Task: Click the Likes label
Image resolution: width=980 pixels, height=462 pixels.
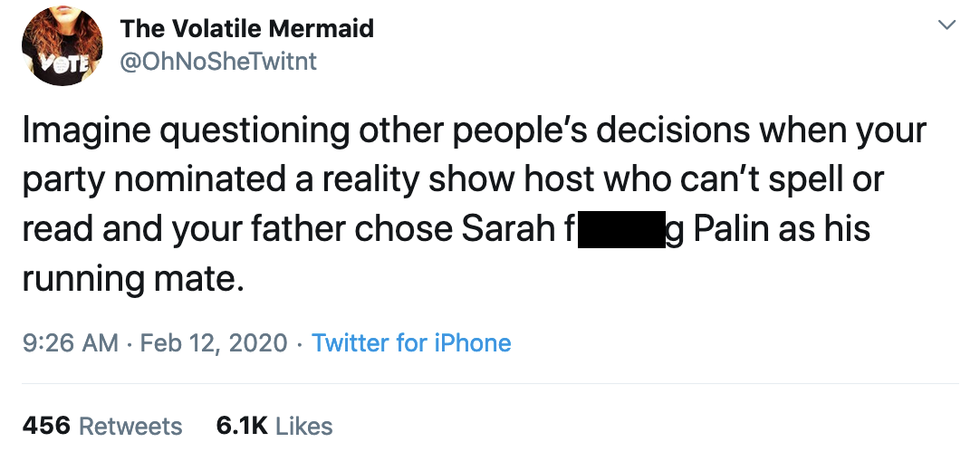Action: tap(303, 426)
